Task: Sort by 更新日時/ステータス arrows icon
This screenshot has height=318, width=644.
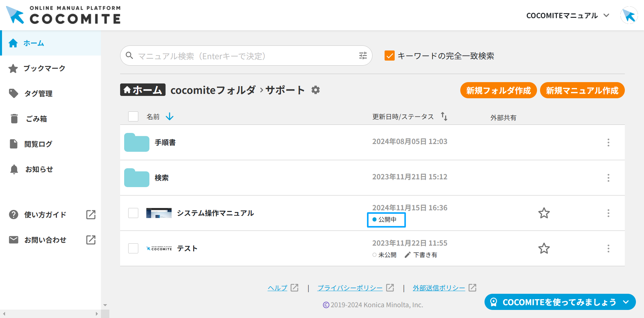Action: coord(444,116)
